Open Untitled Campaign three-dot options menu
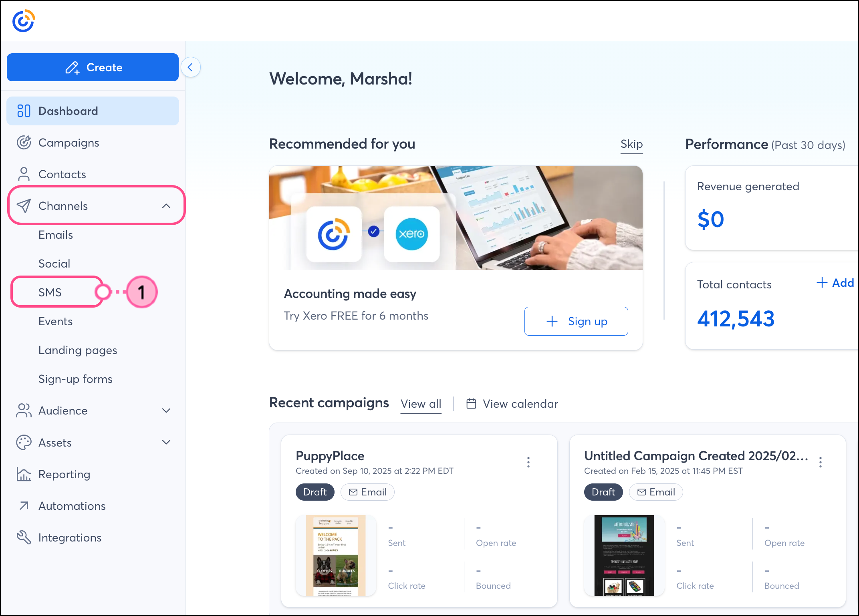This screenshot has height=616, width=859. pos(820,462)
